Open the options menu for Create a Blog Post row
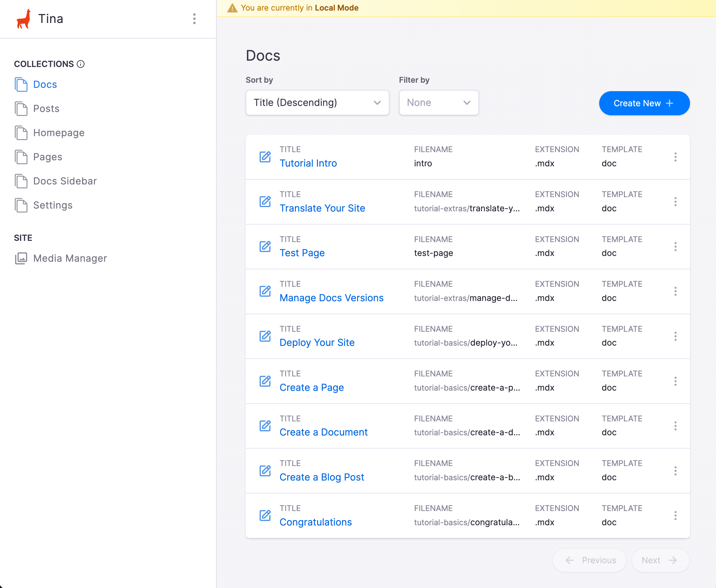Viewport: 716px width, 588px height. pyautogui.click(x=675, y=471)
